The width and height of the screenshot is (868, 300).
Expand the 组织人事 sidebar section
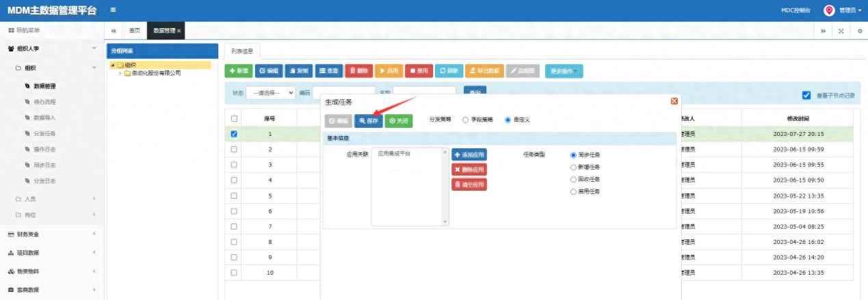pos(52,49)
